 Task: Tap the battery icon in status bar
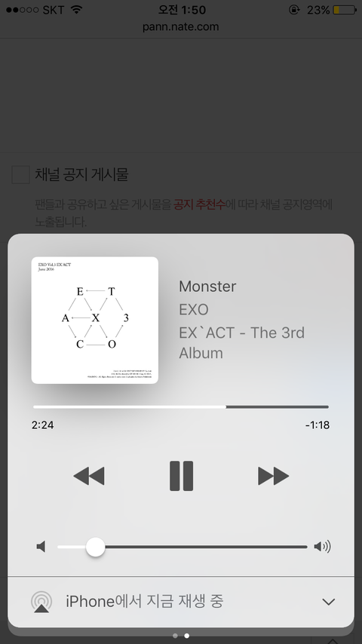tap(345, 10)
